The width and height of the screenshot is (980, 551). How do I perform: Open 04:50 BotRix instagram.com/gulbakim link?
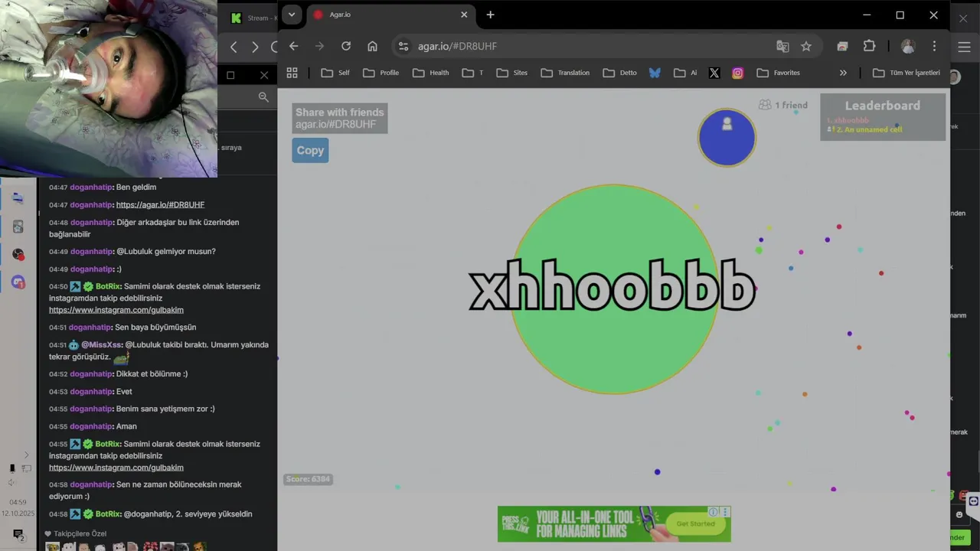coord(116,310)
